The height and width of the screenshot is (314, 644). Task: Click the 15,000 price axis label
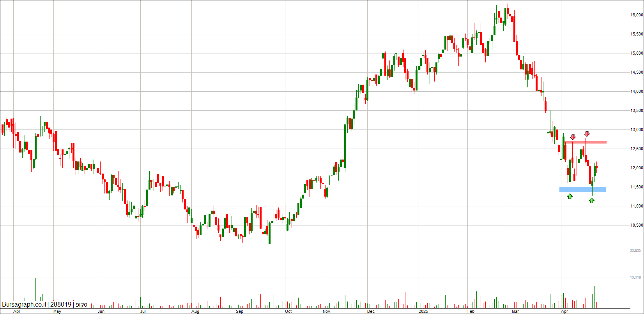coord(637,53)
